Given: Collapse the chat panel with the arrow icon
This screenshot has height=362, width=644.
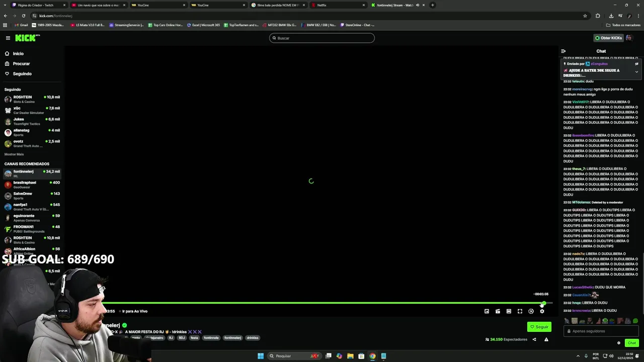Looking at the screenshot, I should pos(563,51).
